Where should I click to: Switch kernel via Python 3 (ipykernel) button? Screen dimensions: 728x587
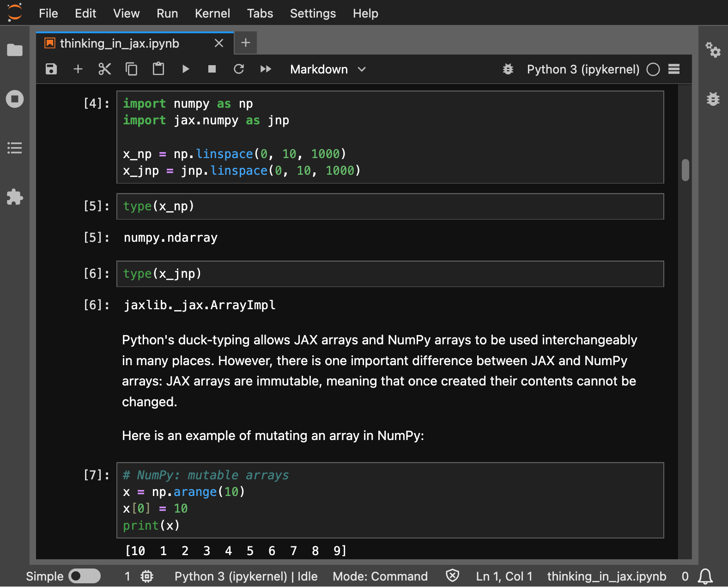pyautogui.click(x=583, y=69)
